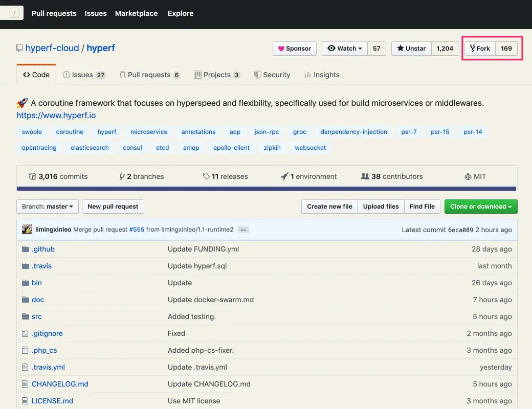
Task: Click Unstar to toggle the star
Action: point(412,49)
